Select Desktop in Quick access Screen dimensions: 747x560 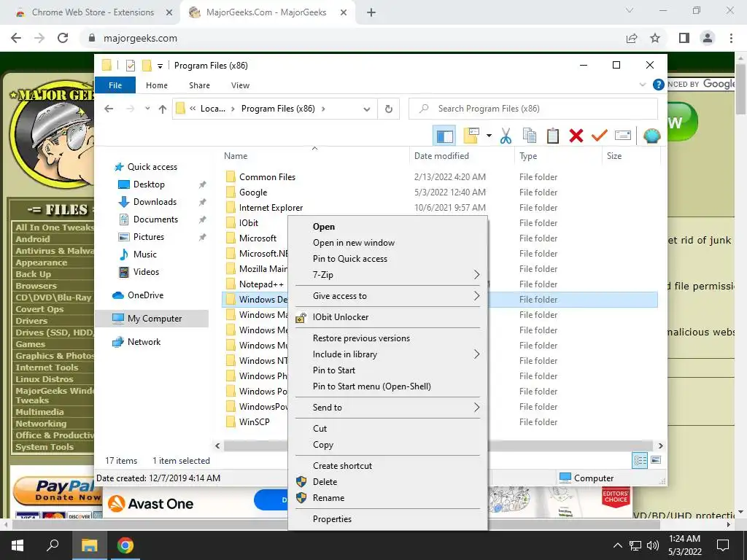click(149, 184)
